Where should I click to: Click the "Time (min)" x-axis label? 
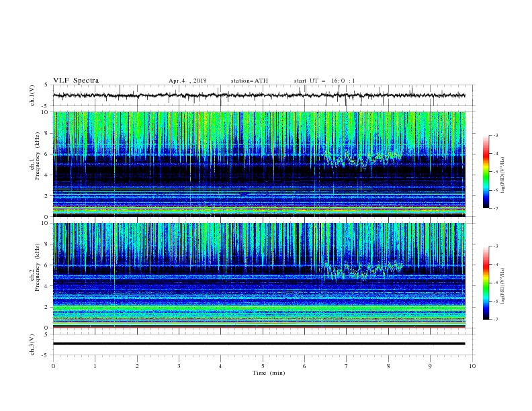tap(269, 373)
